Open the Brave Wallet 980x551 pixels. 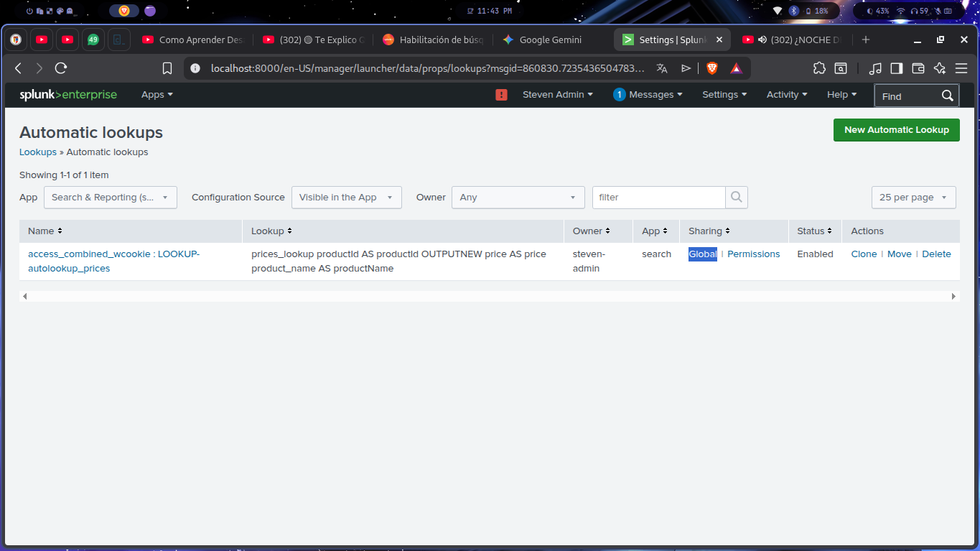click(918, 68)
